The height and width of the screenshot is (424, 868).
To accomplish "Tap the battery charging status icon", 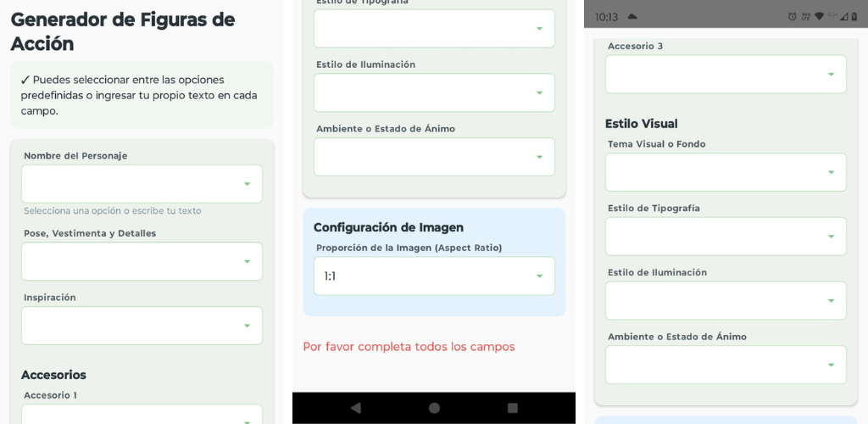I will [854, 17].
